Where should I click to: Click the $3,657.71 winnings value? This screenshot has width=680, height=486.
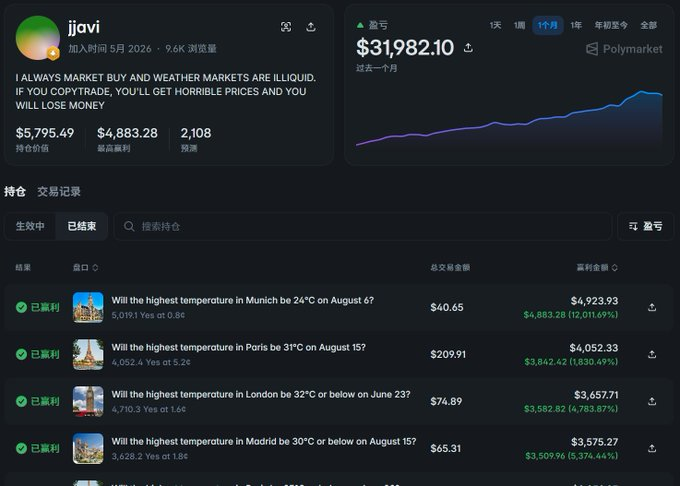pyautogui.click(x=596, y=395)
